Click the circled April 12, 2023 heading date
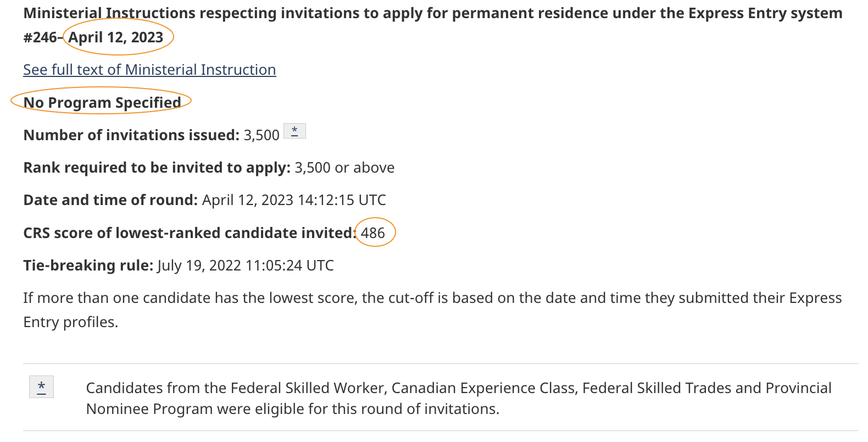 click(116, 37)
